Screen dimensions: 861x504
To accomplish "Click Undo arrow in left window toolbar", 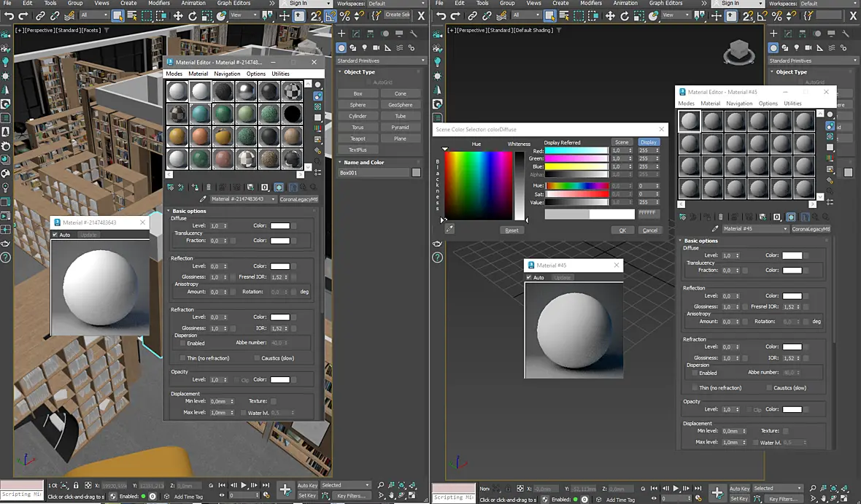I will (9, 16).
